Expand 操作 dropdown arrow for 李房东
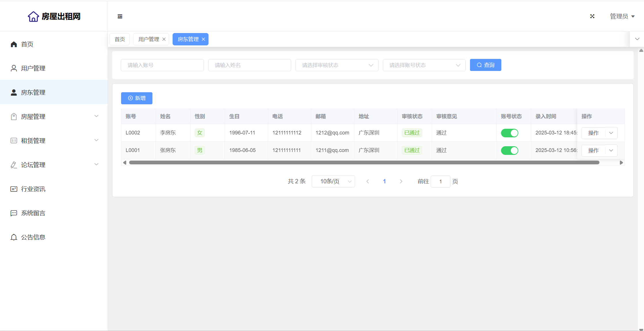Screen dimensions: 644x331 611,133
